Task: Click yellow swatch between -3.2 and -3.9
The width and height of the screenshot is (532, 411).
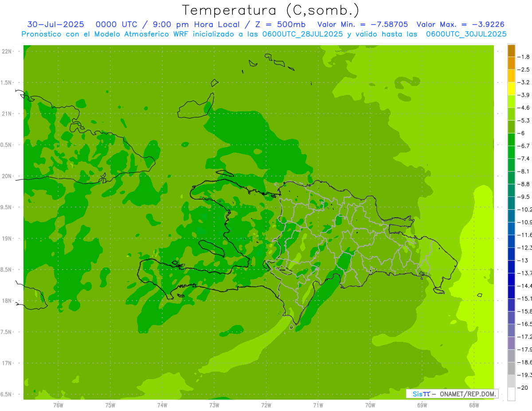Action: (512, 89)
